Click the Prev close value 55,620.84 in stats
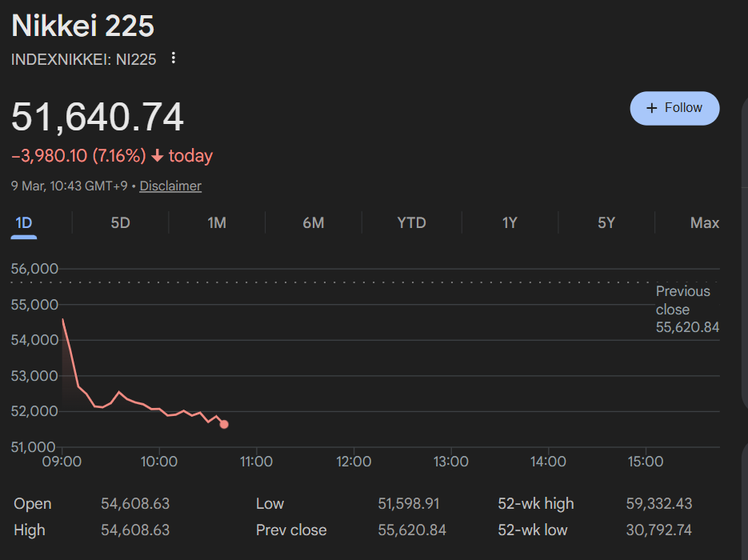748x560 pixels. 412,530
